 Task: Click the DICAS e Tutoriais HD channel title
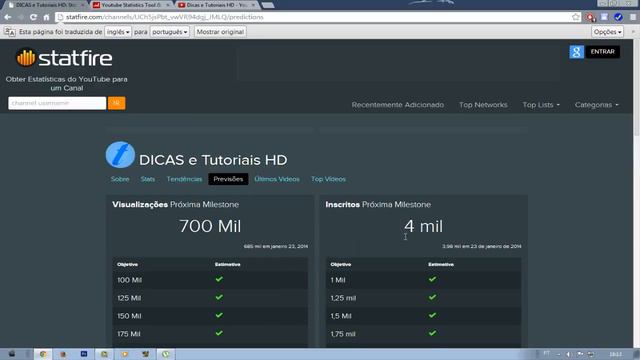tap(213, 160)
